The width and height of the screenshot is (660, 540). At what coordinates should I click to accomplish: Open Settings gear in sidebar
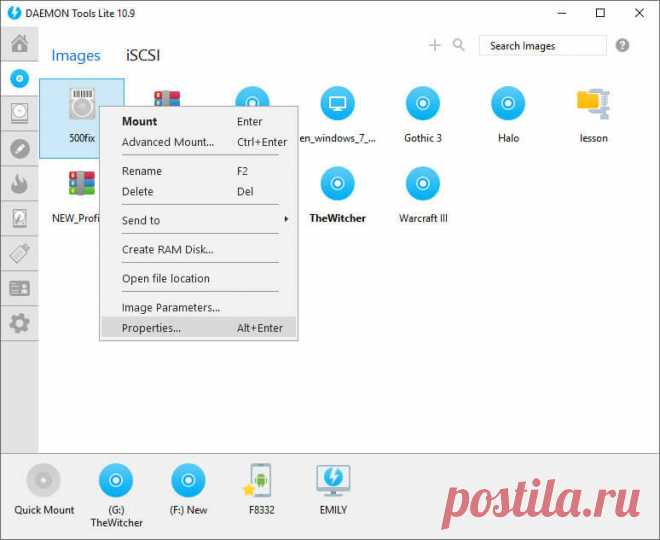pos(19,323)
